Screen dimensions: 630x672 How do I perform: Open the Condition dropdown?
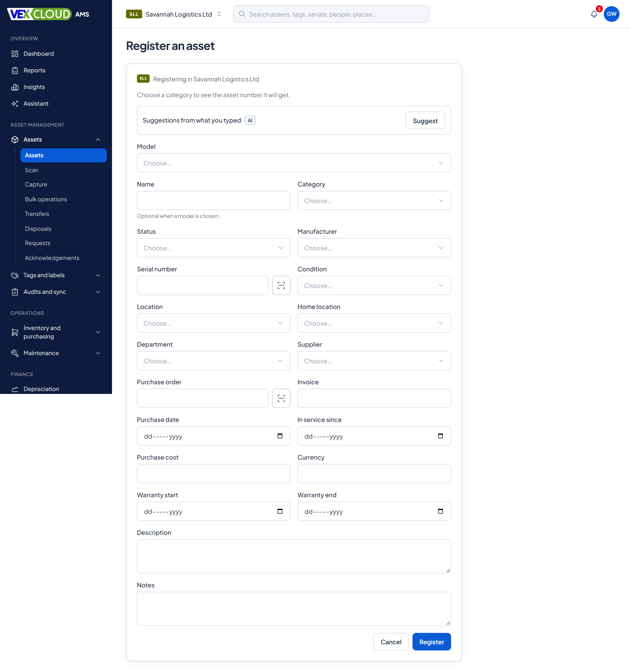click(x=374, y=285)
